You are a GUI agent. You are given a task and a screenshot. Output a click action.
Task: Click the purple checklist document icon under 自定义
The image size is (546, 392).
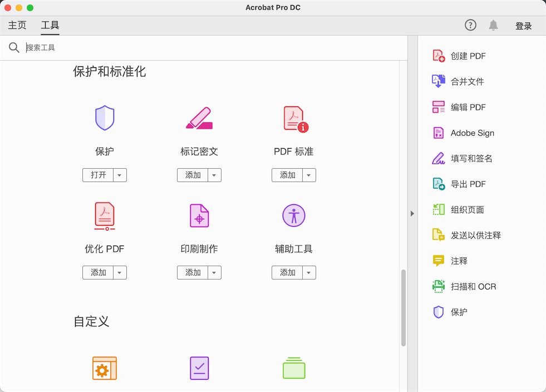click(x=199, y=368)
